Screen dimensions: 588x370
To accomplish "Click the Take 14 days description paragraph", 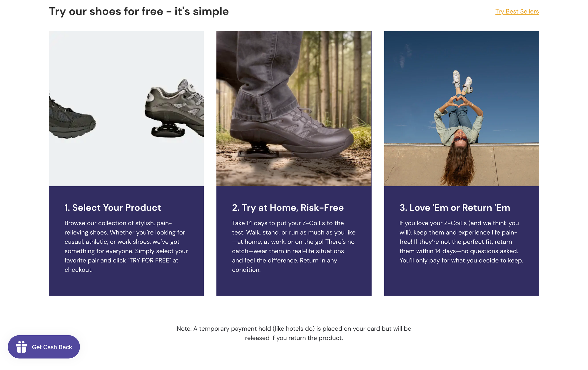I will pos(294,246).
